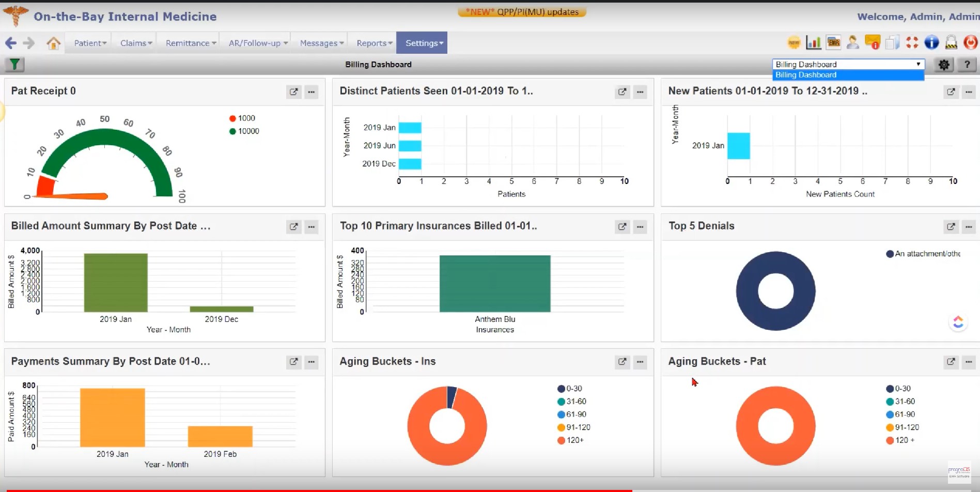Image resolution: width=980 pixels, height=492 pixels.
Task: Open the EMR icon in the toolbar
Action: 833,42
